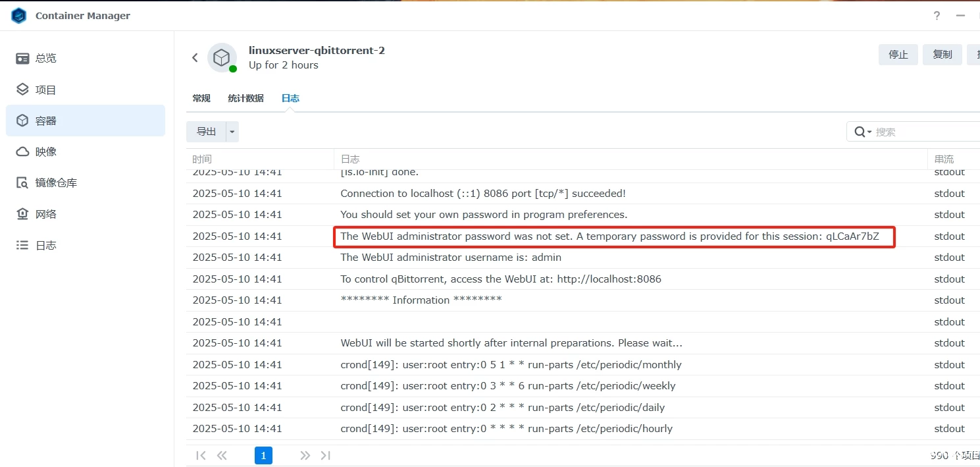Open the help question mark icon
This screenshot has height=467, width=980.
point(937,16)
